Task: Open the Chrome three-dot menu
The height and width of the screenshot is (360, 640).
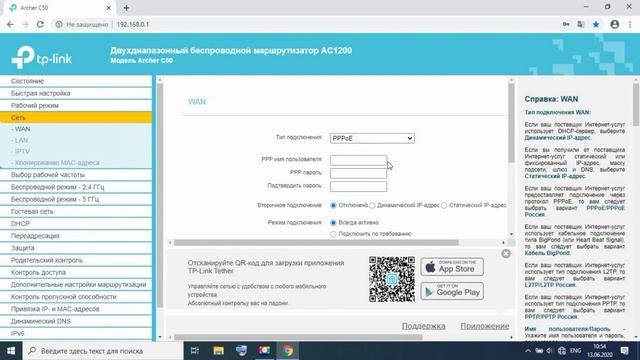Action: (x=630, y=24)
